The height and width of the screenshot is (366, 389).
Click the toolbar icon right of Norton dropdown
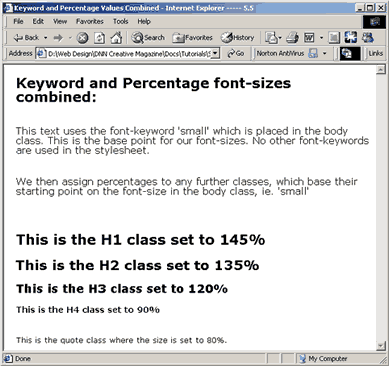(350, 53)
